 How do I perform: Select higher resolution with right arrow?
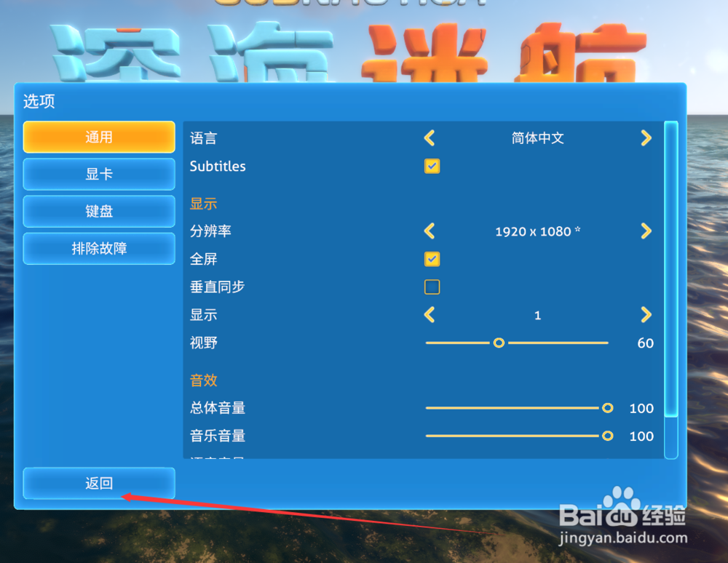(x=646, y=231)
